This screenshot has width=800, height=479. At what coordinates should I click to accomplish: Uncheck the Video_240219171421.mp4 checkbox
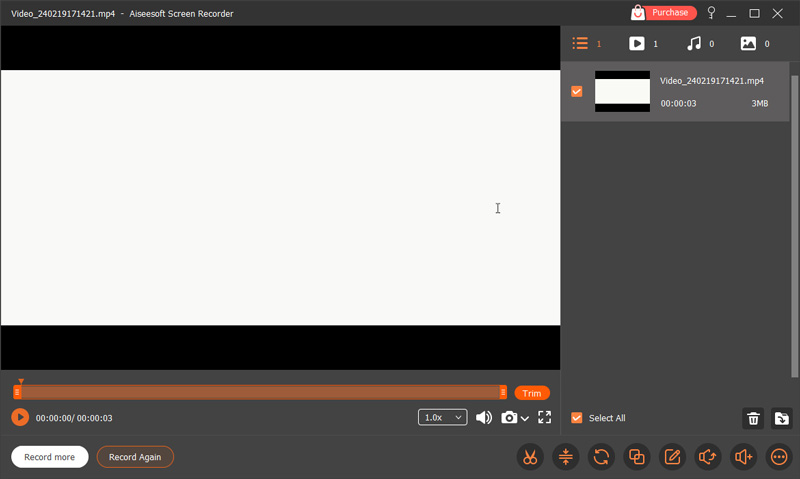tap(577, 92)
